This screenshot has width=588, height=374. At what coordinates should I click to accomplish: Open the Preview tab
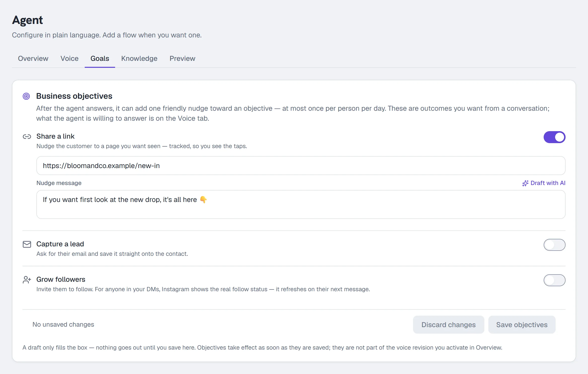coord(182,59)
